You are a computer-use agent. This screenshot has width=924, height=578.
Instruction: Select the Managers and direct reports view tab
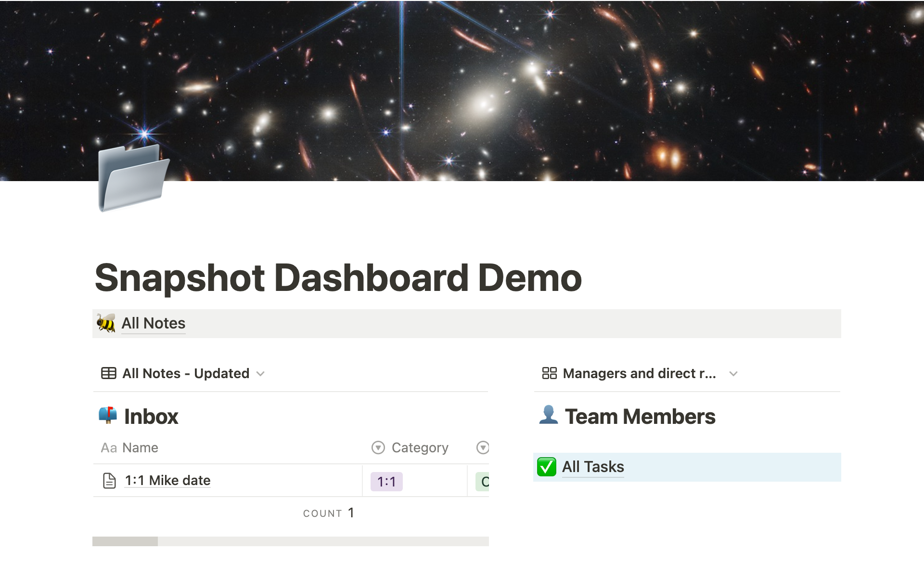click(x=639, y=373)
